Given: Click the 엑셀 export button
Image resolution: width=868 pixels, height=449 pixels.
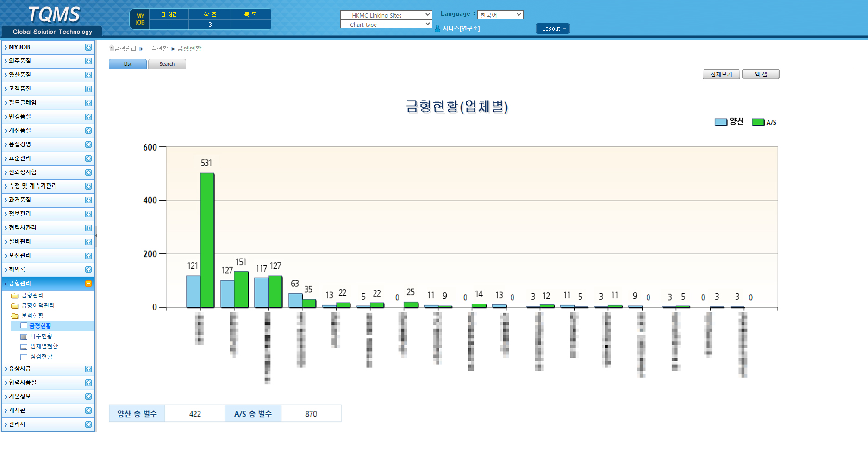Looking at the screenshot, I should click(x=761, y=74).
